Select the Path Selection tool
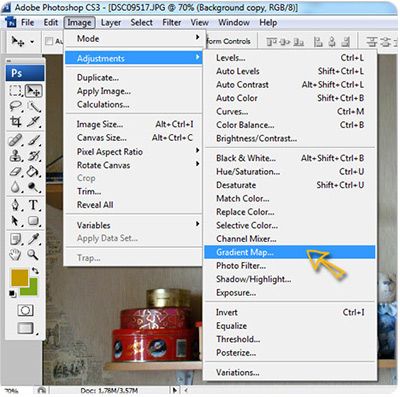The image size is (400, 397). click(15, 221)
